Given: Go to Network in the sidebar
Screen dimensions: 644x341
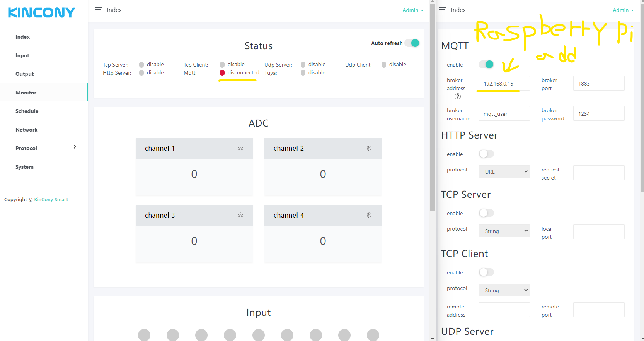Looking at the screenshot, I should click(x=26, y=130).
